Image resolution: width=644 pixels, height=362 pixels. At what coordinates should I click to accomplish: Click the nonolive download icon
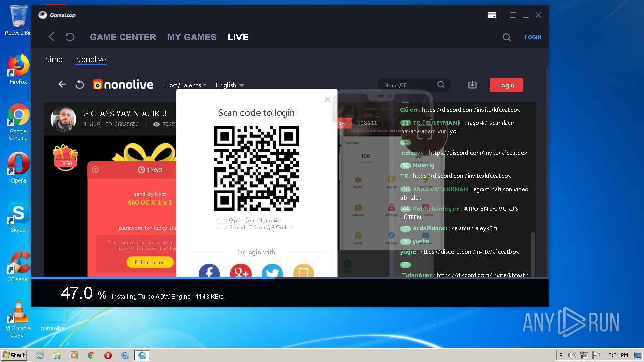click(472, 85)
